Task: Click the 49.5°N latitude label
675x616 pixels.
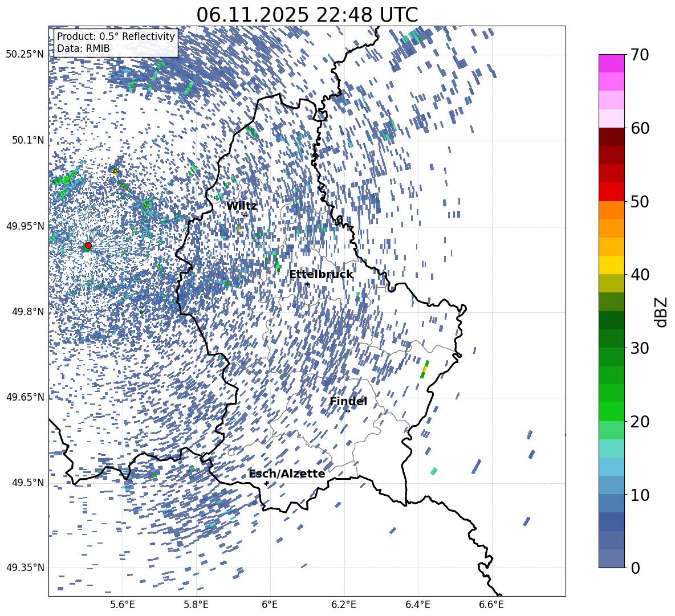Action: pyautogui.click(x=27, y=483)
